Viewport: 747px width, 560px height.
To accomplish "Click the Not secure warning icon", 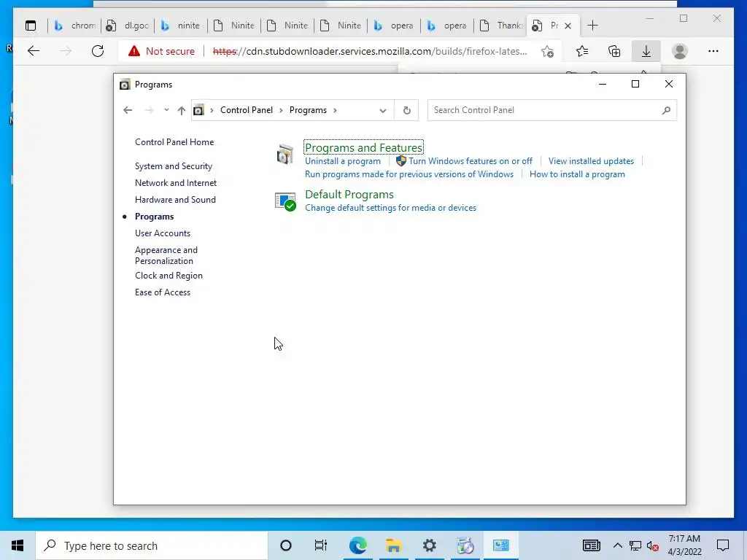I will (134, 51).
